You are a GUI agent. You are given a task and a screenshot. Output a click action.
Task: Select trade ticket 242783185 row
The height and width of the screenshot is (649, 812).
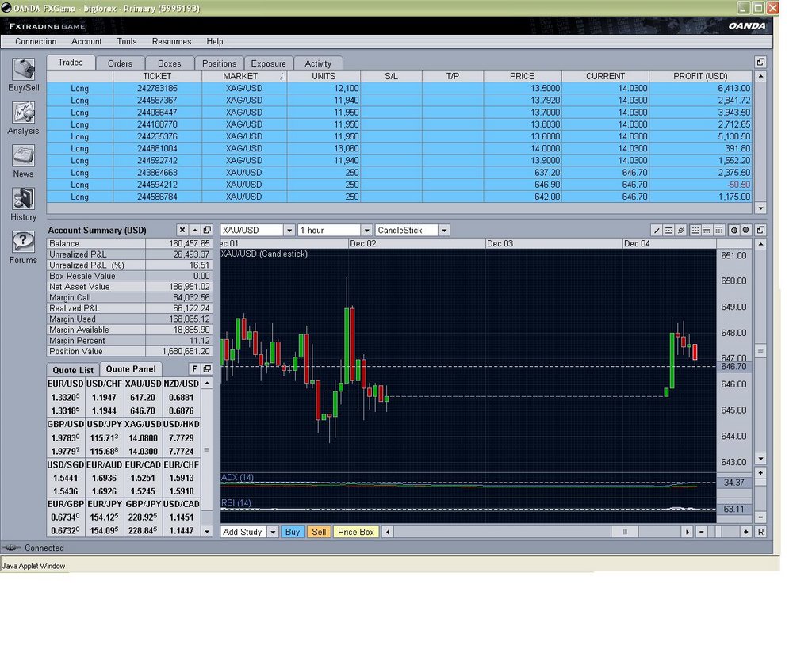[x=400, y=89]
